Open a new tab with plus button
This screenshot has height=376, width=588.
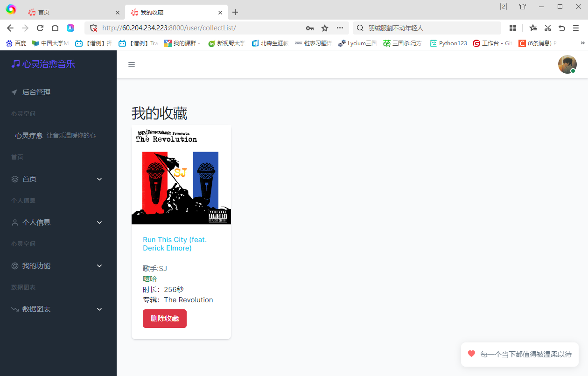click(x=235, y=12)
